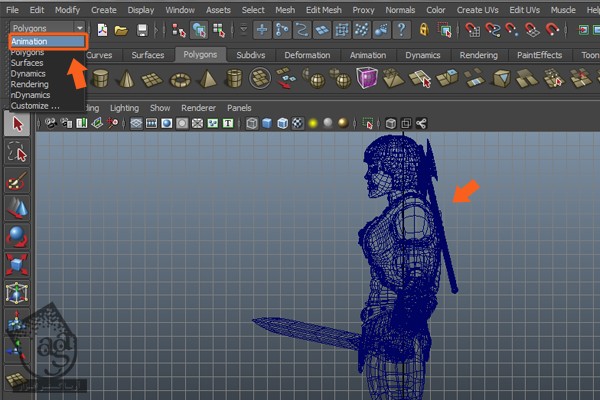Toggle the curves selection mask icon

pyautogui.click(x=302, y=30)
